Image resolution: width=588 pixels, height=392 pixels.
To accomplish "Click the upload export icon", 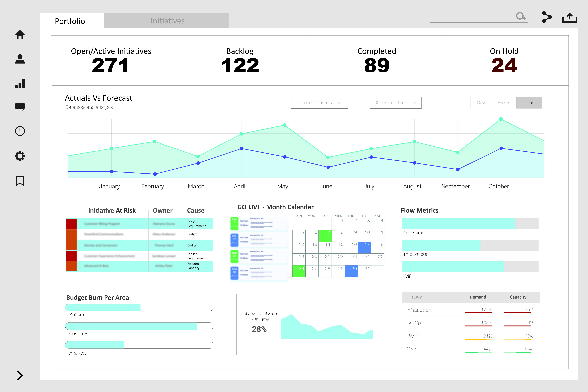I will pos(569,18).
